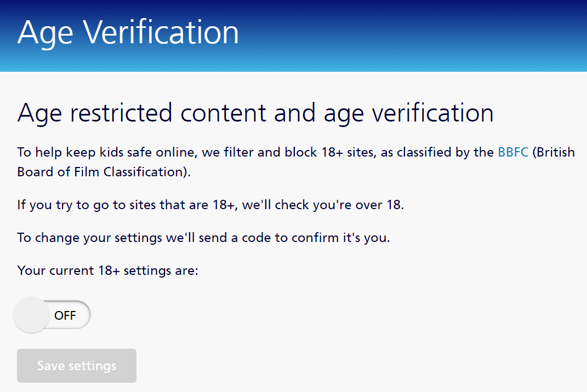Image resolution: width=587 pixels, height=392 pixels.
Task: Click 'Your current 18+ settings are:' label
Action: 107,270
